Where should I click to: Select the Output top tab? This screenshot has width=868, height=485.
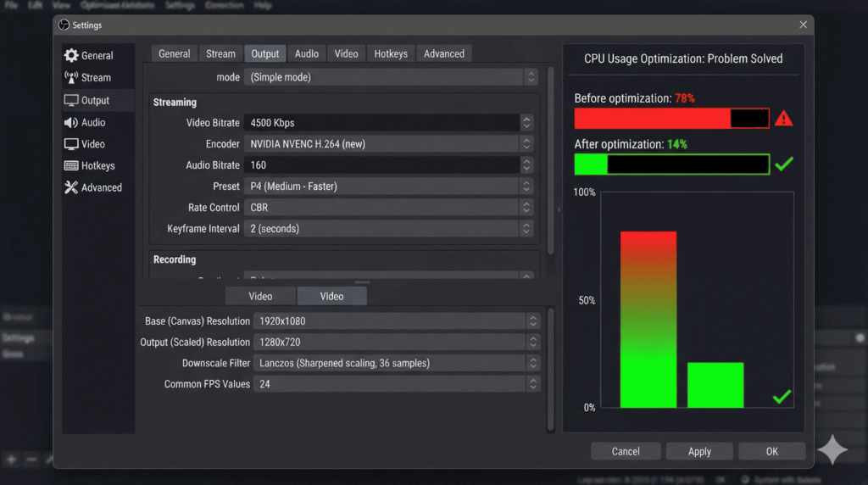265,53
